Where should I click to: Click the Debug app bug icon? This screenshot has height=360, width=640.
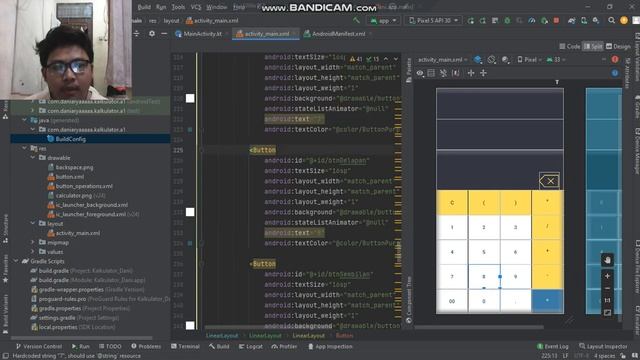click(507, 20)
